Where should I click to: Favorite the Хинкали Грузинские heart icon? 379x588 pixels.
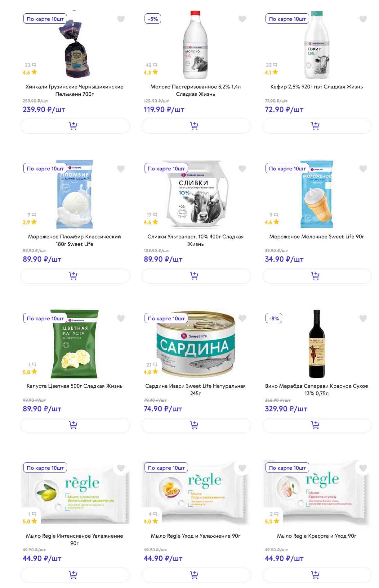click(121, 19)
